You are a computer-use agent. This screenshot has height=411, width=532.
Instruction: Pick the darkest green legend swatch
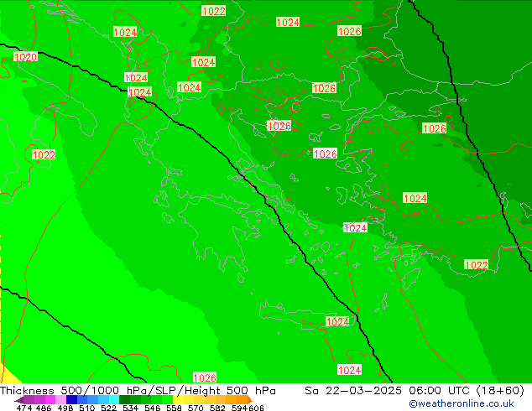pyautogui.click(x=124, y=400)
